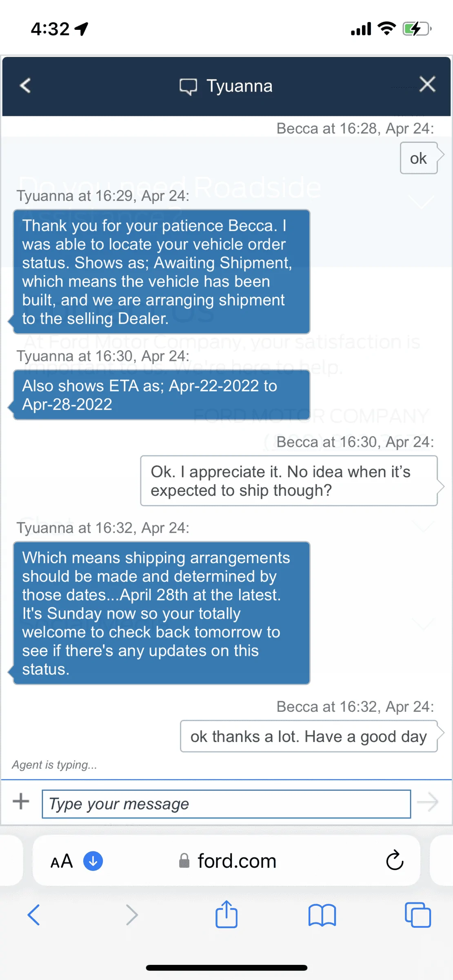Open the Safari share sheet
453x980 pixels.
226,914
